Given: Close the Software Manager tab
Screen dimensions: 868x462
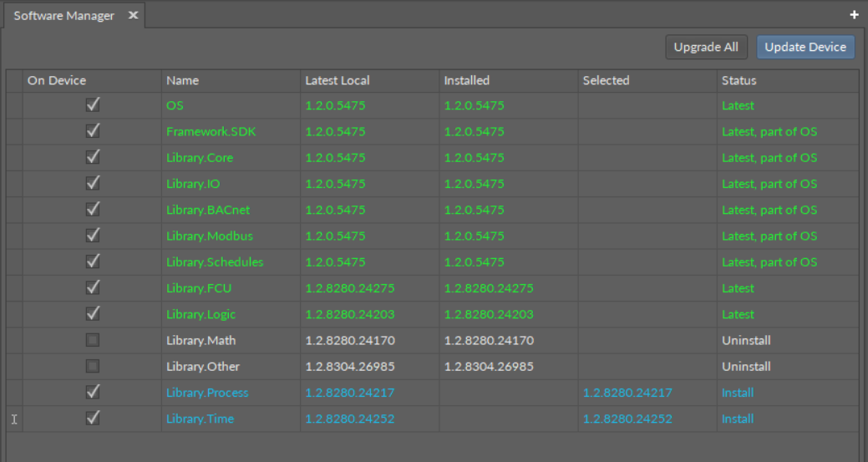Looking at the screenshot, I should click(133, 16).
